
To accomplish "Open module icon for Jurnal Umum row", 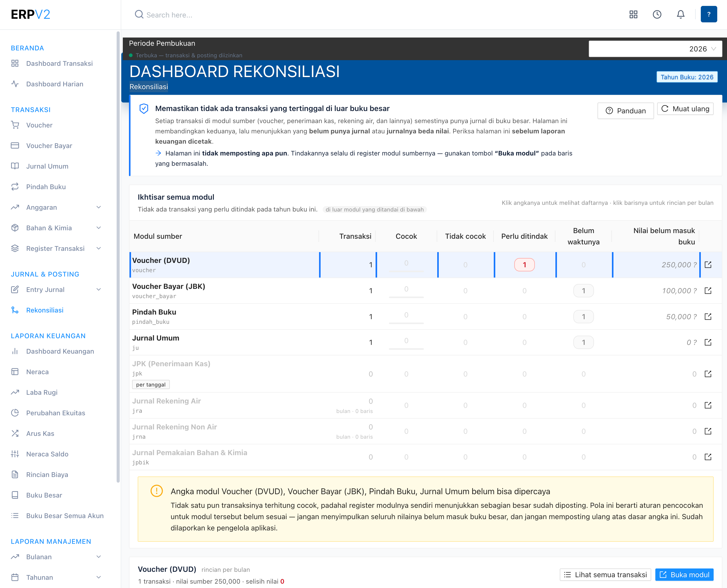I will point(708,342).
